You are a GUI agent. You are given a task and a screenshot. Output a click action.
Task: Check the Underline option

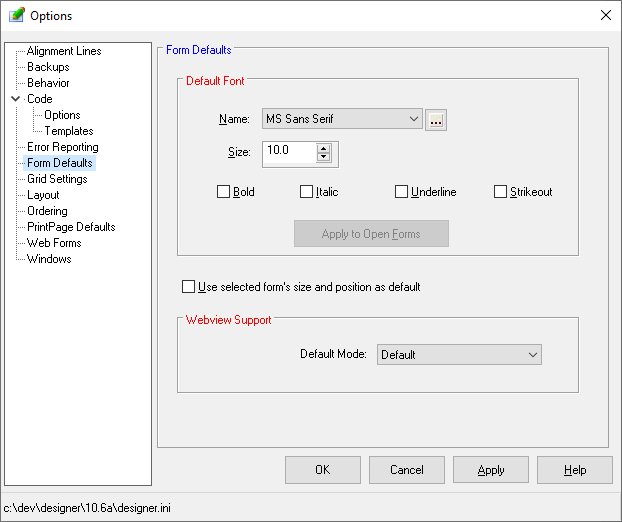point(402,192)
